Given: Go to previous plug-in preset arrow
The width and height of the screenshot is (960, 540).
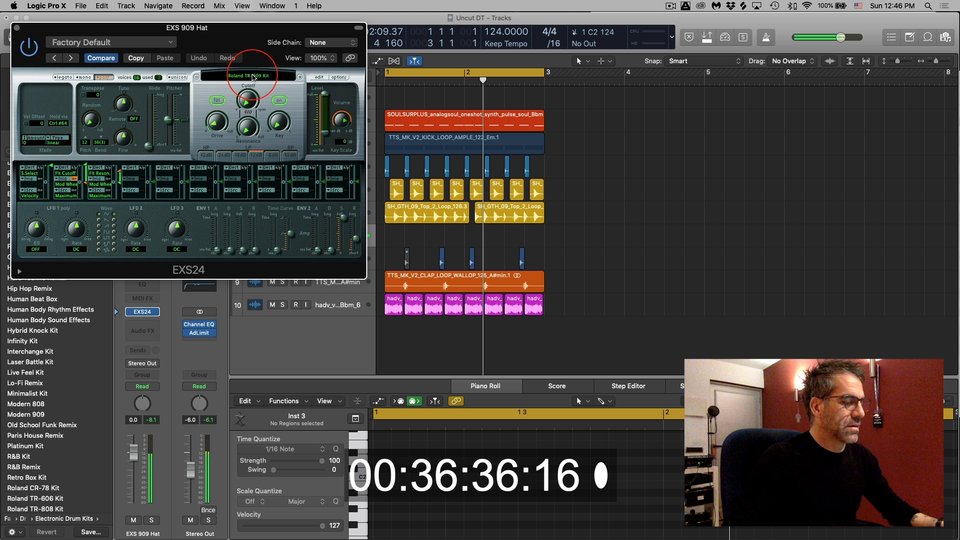Looking at the screenshot, I should click(54, 58).
